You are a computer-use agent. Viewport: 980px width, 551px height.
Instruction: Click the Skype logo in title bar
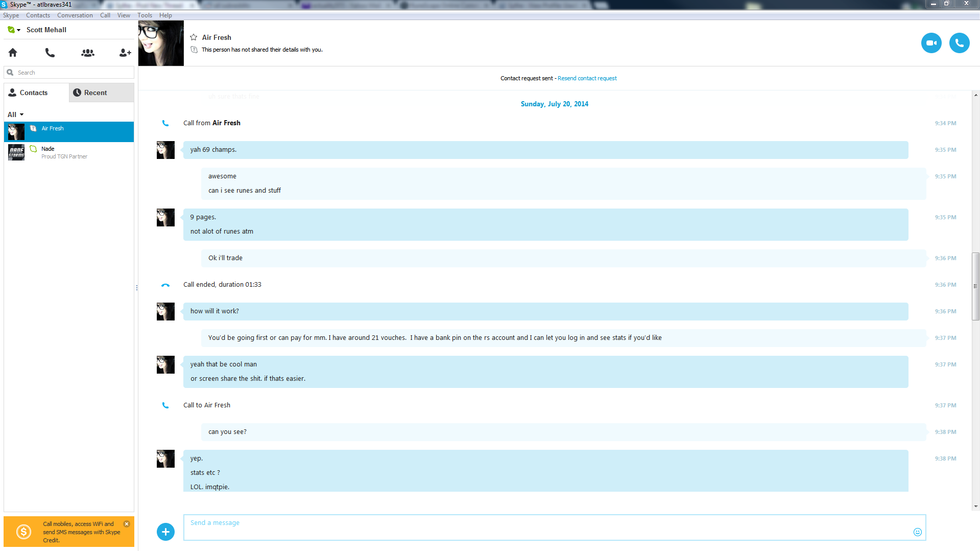point(4,5)
